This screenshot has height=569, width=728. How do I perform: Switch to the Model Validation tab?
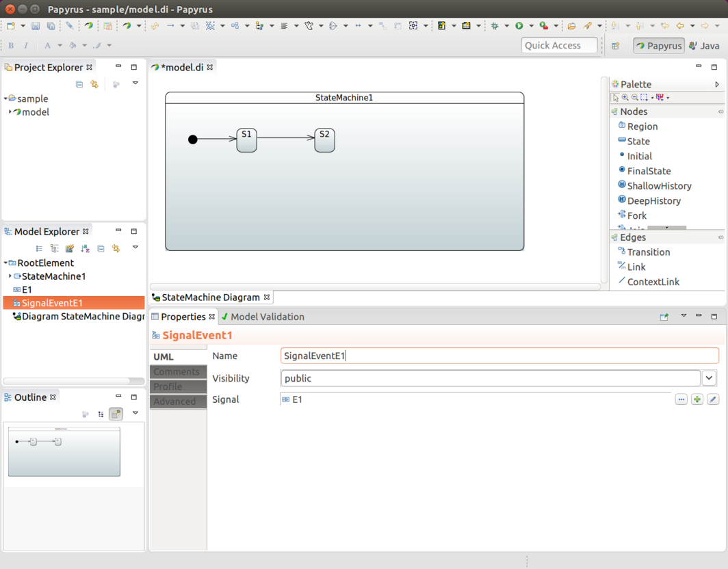tap(263, 317)
